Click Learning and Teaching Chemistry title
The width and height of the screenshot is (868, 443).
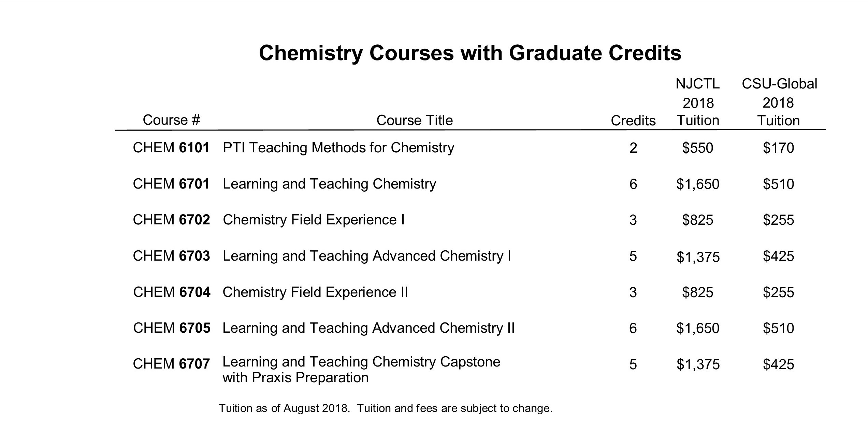click(329, 184)
